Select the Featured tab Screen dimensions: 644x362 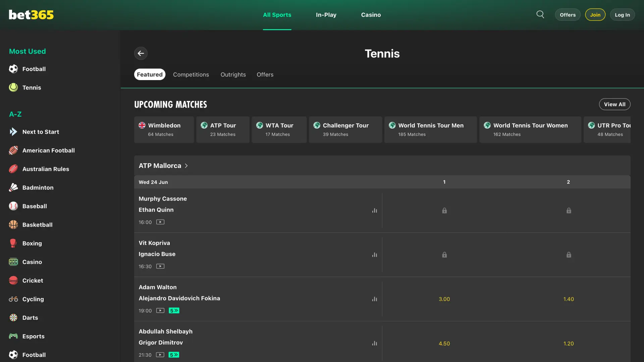(150, 74)
